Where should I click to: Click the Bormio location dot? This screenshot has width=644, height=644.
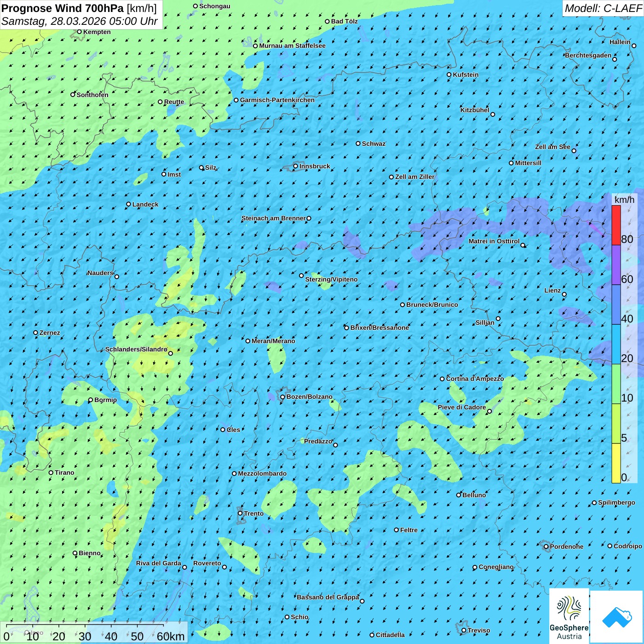pos(91,400)
